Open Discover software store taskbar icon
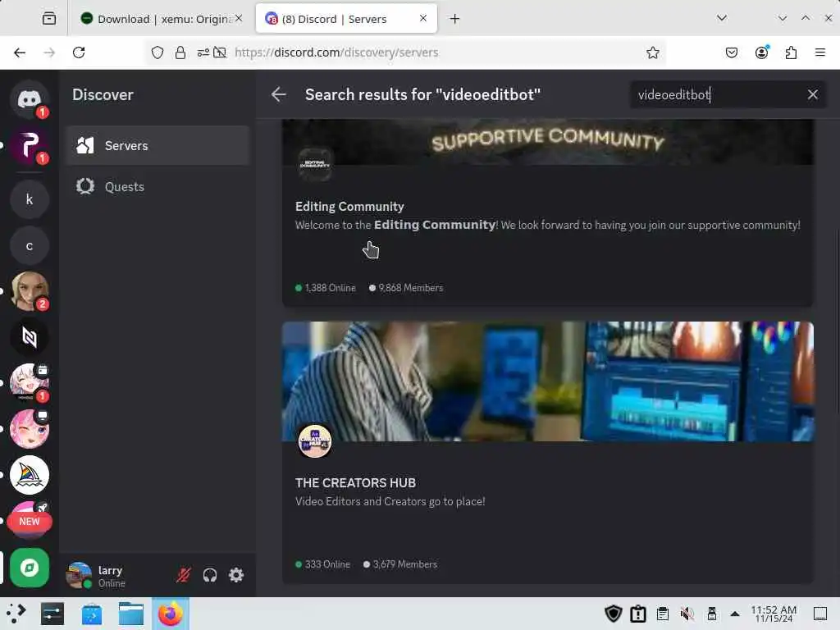840x630 pixels. coord(92,614)
